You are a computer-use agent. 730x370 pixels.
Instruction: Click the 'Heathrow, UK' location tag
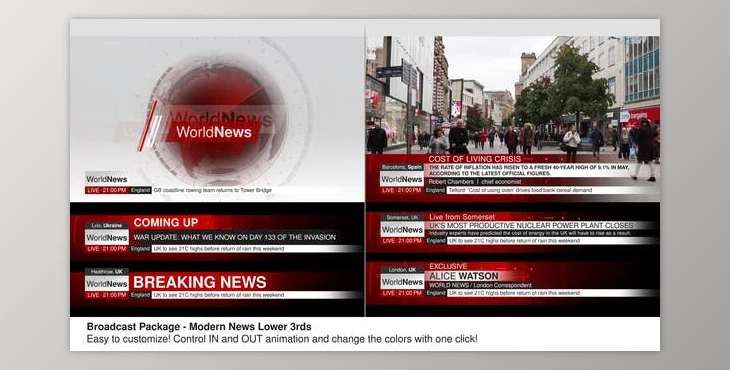click(x=107, y=272)
